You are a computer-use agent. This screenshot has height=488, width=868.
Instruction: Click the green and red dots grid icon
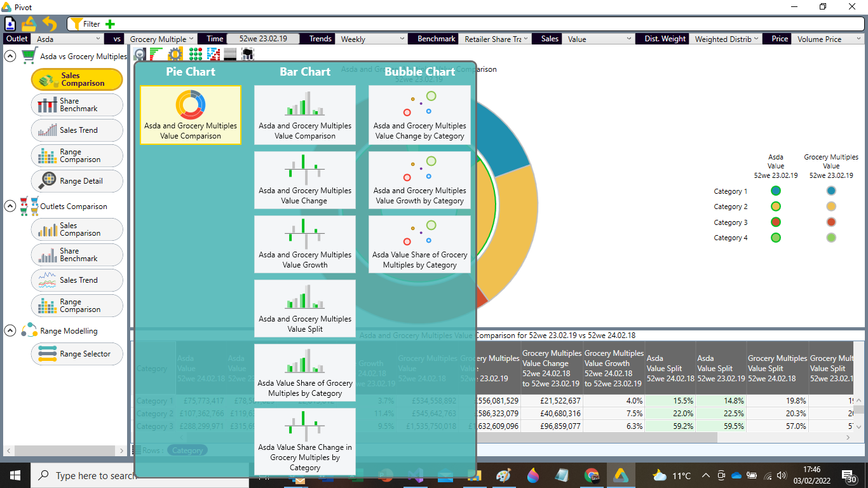point(196,55)
